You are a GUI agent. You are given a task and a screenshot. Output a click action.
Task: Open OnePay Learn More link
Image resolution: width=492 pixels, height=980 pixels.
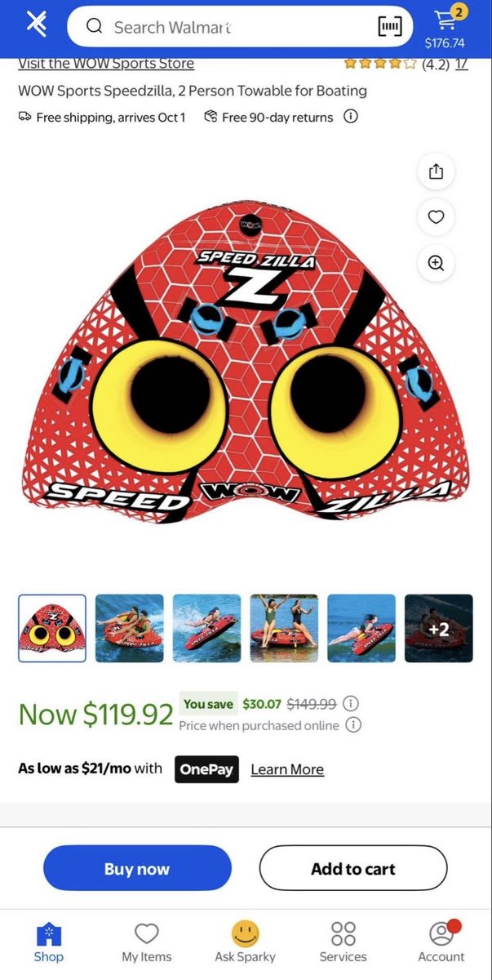(x=287, y=769)
